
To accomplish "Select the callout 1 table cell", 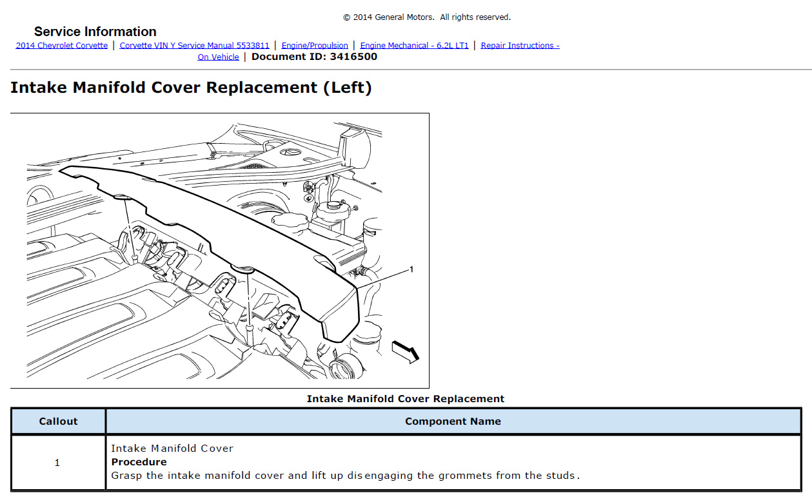I will (57, 463).
